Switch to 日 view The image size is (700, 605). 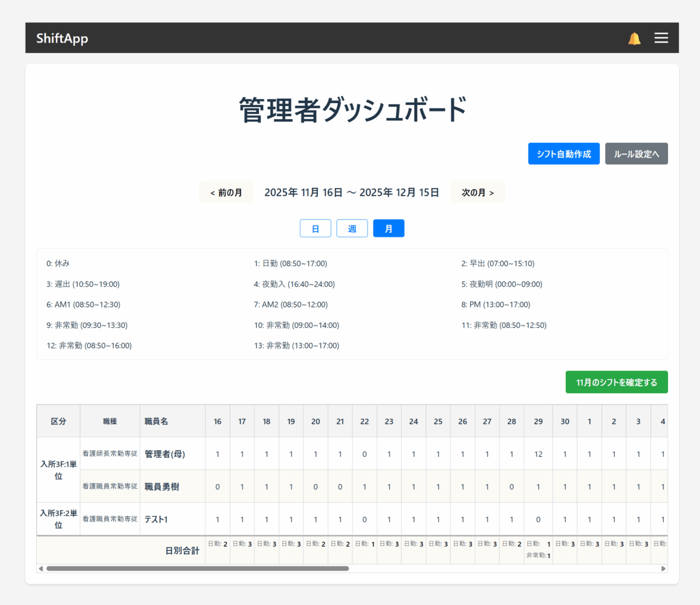[x=315, y=229]
